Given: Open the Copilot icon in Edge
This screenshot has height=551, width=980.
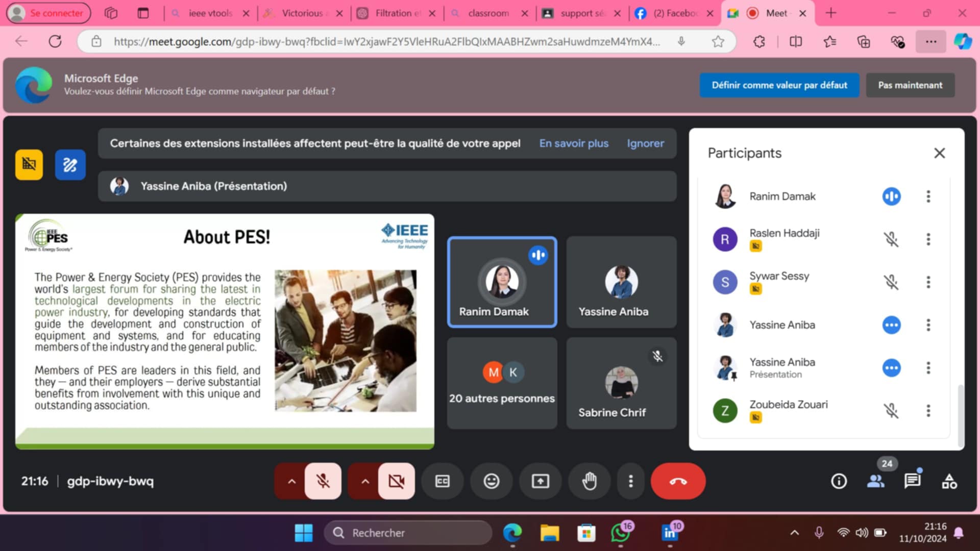Looking at the screenshot, I should pyautogui.click(x=963, y=41).
